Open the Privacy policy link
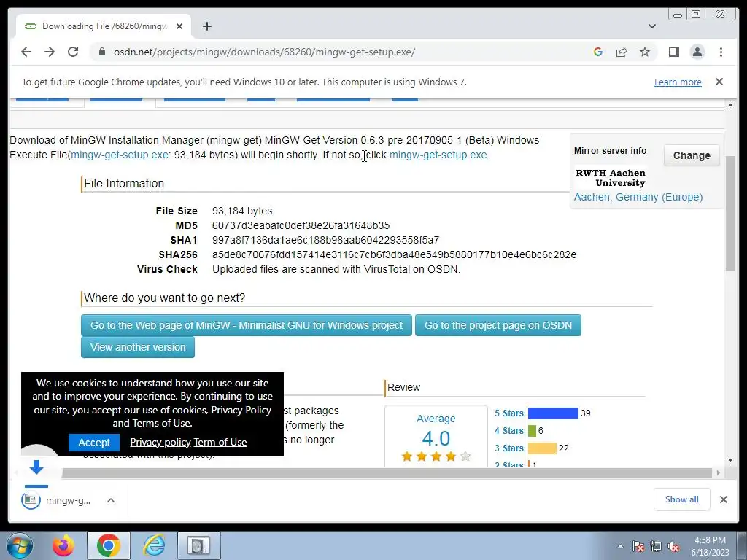The width and height of the screenshot is (747, 560). click(x=160, y=443)
